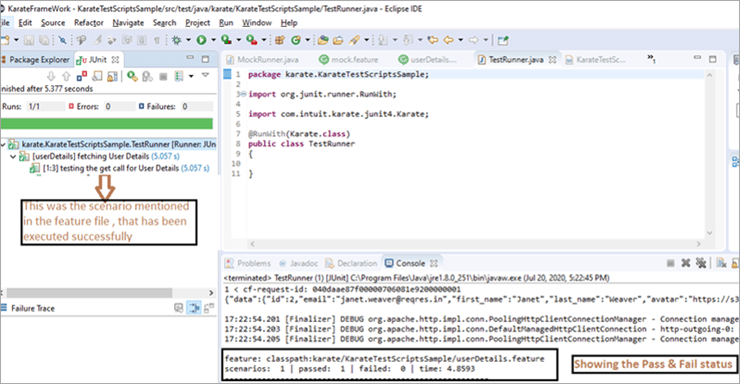
Task: Click the Coverage run icon in toolbar
Action: pos(227,40)
